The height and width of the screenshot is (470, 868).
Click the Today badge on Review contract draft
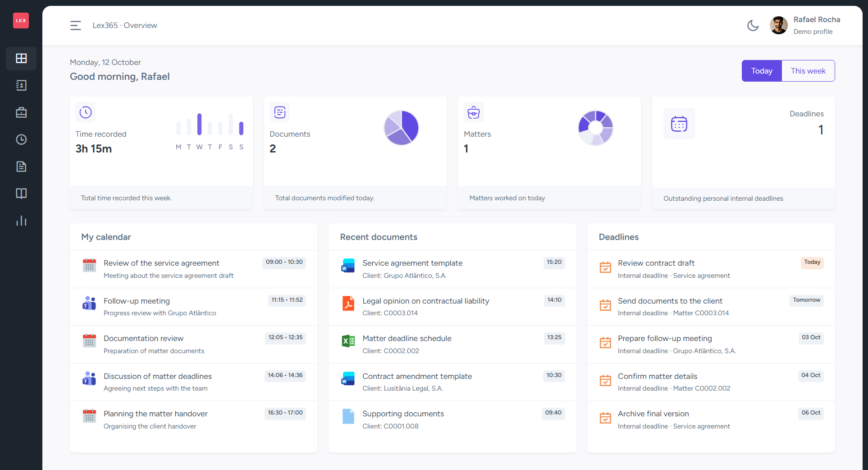[812, 263]
